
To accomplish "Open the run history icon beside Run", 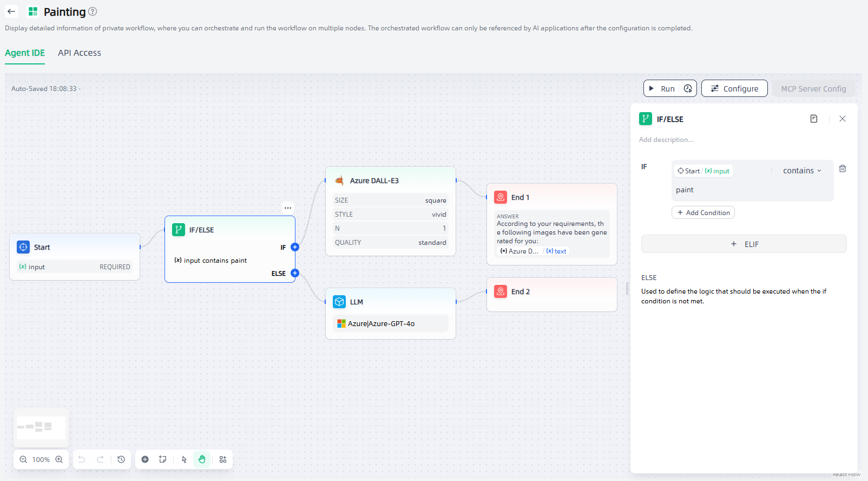I will click(688, 89).
